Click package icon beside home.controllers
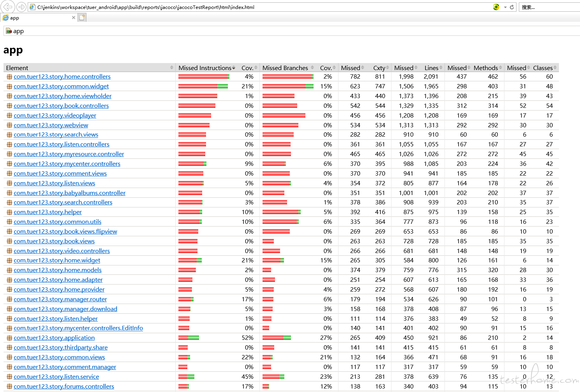The height and width of the screenshot is (392, 580). point(9,77)
